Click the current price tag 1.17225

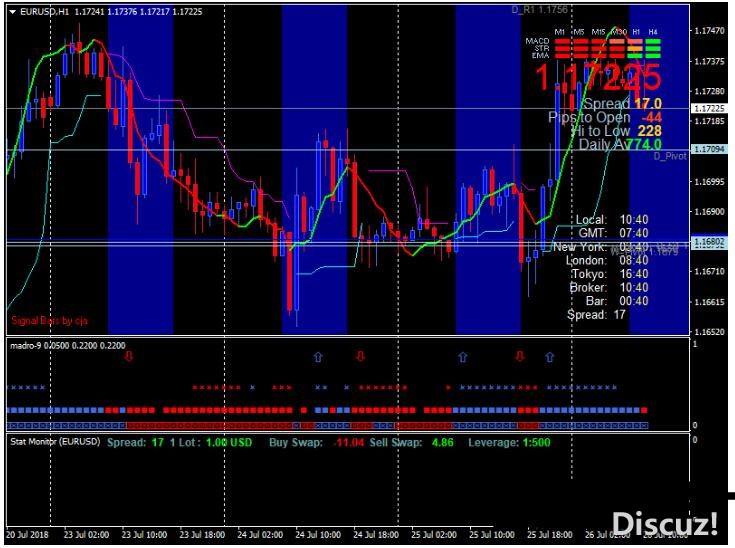712,108
